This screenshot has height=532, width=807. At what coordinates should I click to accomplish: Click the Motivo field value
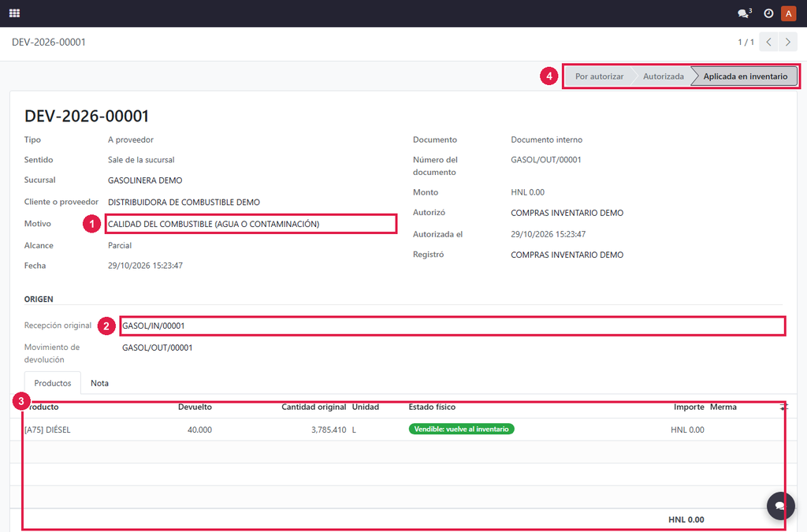click(x=214, y=224)
